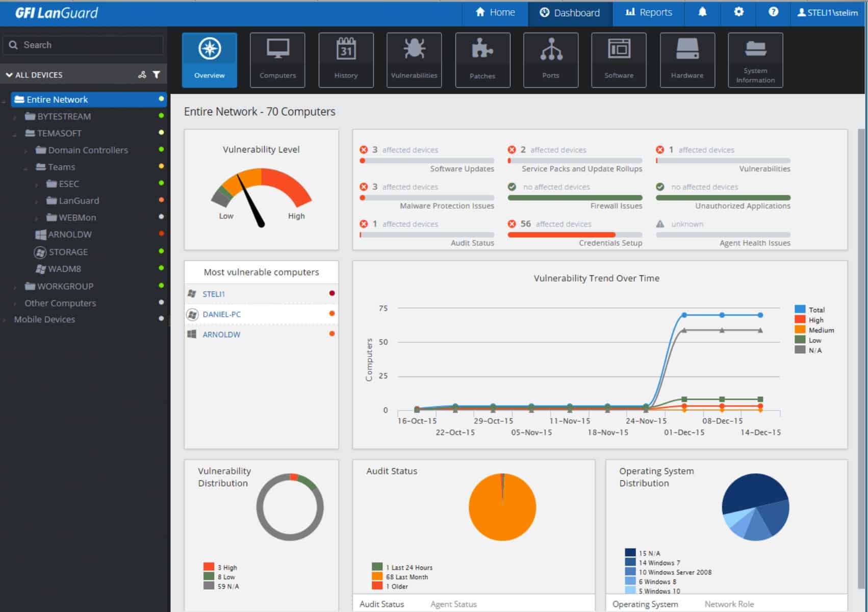Collapse the ALL DEVICES section chevron
The width and height of the screenshot is (868, 612).
pos(9,75)
